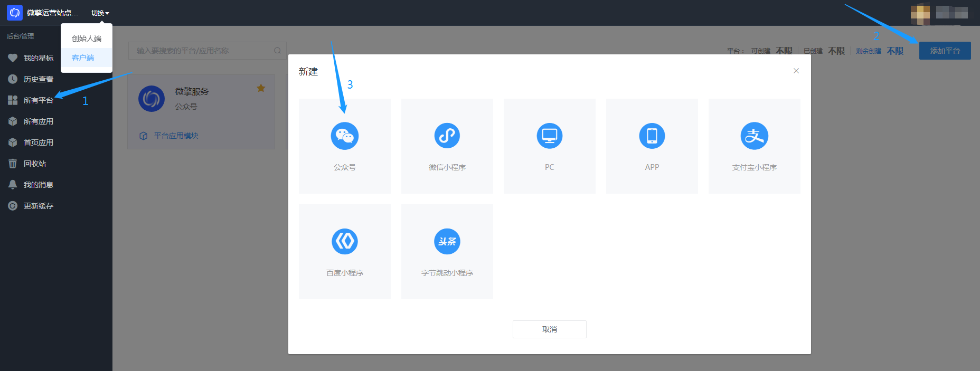Open the 微擎服务 platform title
This screenshot has width=980, height=371.
click(192, 91)
